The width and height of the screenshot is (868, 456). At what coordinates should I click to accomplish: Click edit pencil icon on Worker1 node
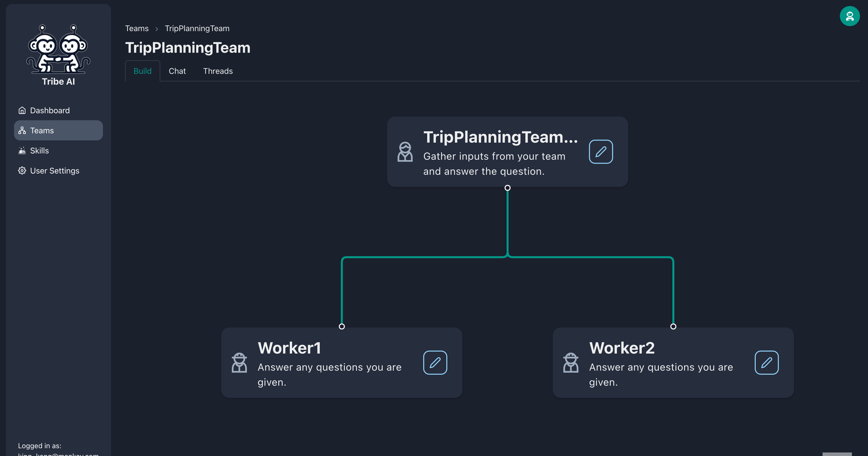pos(435,363)
